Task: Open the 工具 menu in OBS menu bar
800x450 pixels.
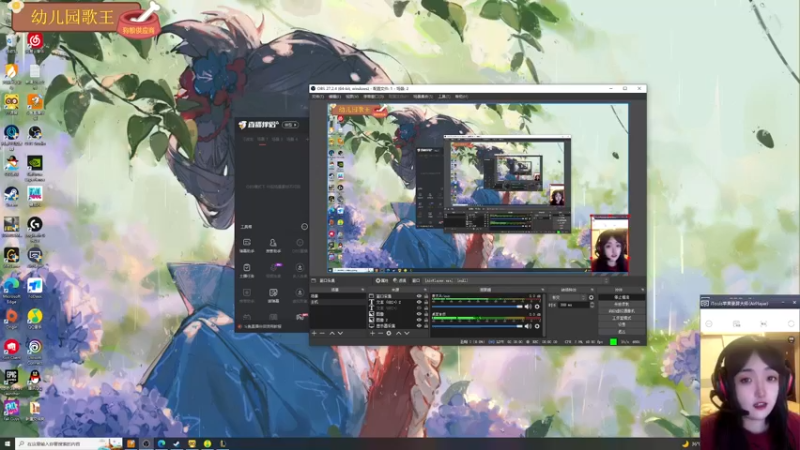Action: [x=444, y=96]
